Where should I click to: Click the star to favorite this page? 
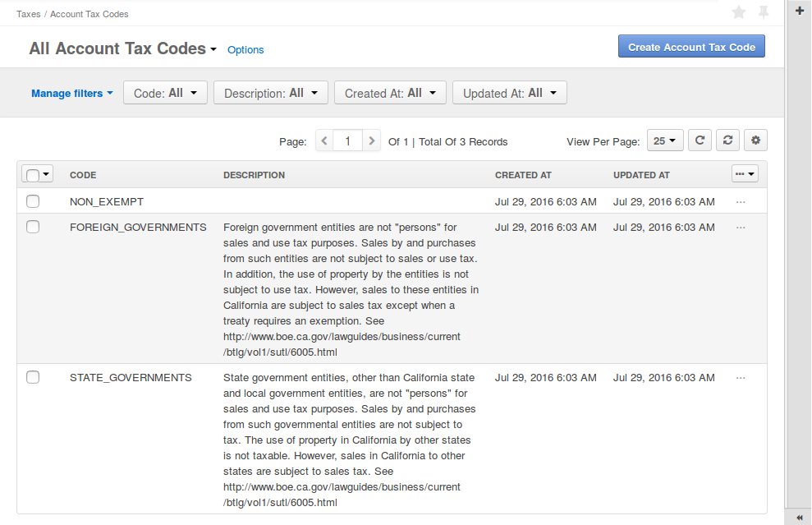(x=738, y=12)
